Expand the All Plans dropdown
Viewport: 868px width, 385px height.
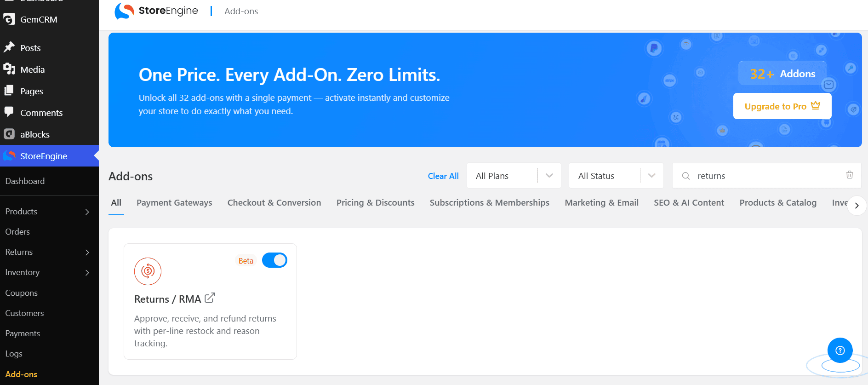(514, 176)
